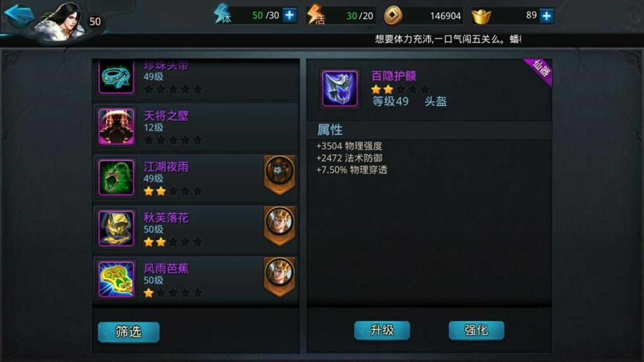
Task: Tap the 百隐护额 helmet detail icon
Action: [340, 88]
